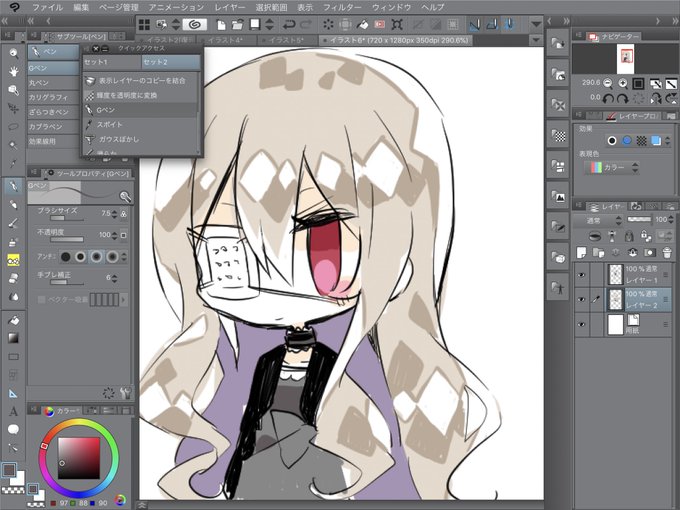Select the Text tool
The image size is (680, 510).
pos(13,411)
